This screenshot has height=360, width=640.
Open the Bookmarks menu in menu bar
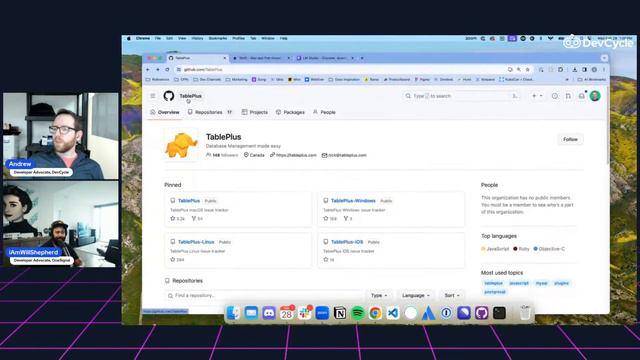pyautogui.click(x=218, y=38)
